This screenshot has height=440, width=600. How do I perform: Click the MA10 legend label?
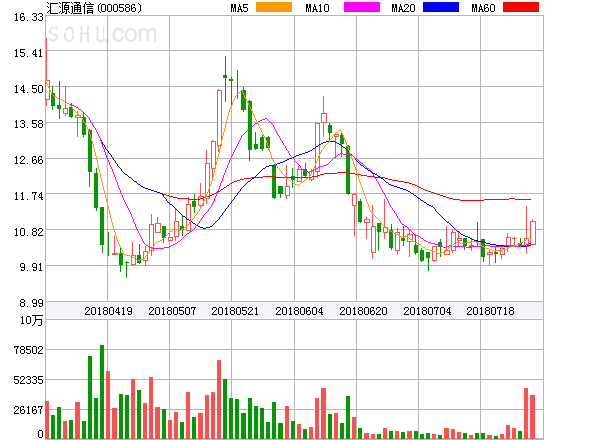pyautogui.click(x=317, y=8)
